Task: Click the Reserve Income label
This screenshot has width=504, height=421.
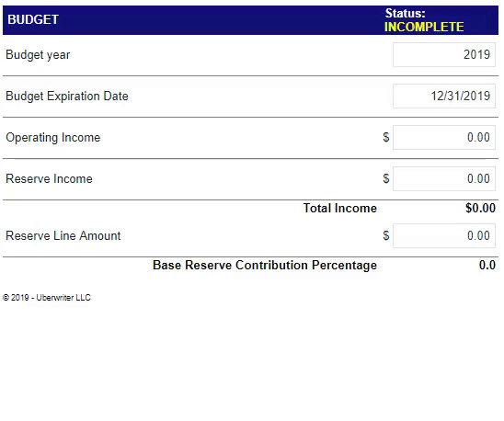Action: (49, 178)
